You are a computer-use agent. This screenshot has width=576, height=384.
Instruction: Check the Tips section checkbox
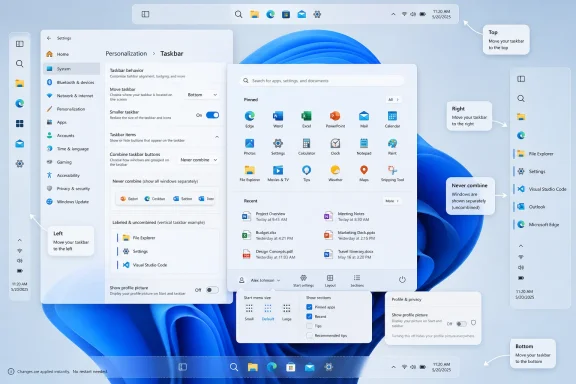coord(309,326)
